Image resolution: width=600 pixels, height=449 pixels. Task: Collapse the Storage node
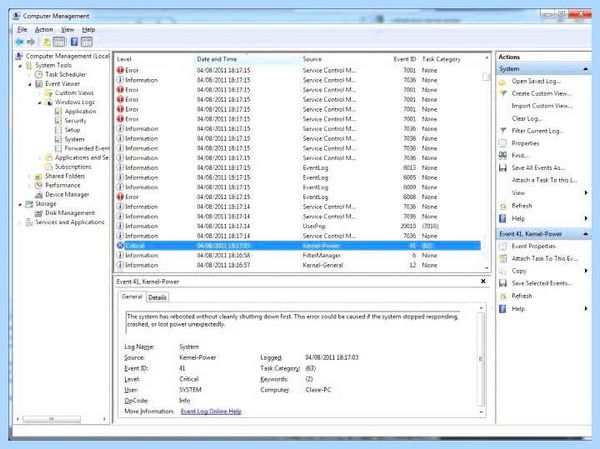point(20,204)
